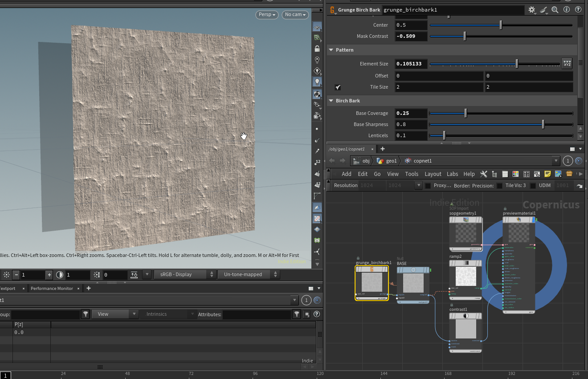
Task: Open the parameter gear settings menu
Action: pyautogui.click(x=531, y=9)
